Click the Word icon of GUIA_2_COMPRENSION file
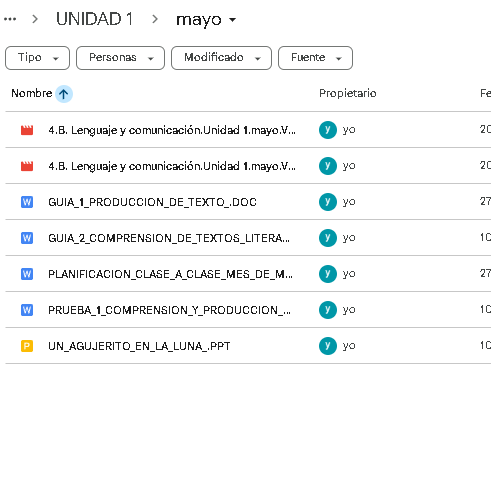The height and width of the screenshot is (478, 491). coord(27,238)
